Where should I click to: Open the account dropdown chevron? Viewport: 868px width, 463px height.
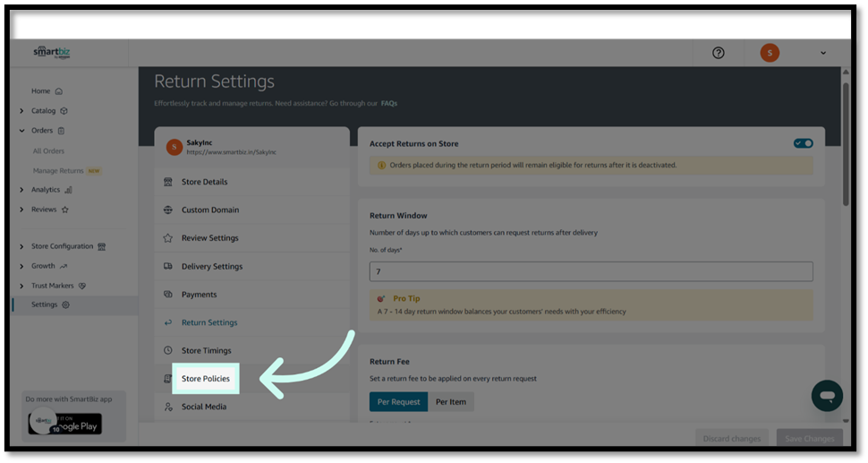pyautogui.click(x=823, y=53)
